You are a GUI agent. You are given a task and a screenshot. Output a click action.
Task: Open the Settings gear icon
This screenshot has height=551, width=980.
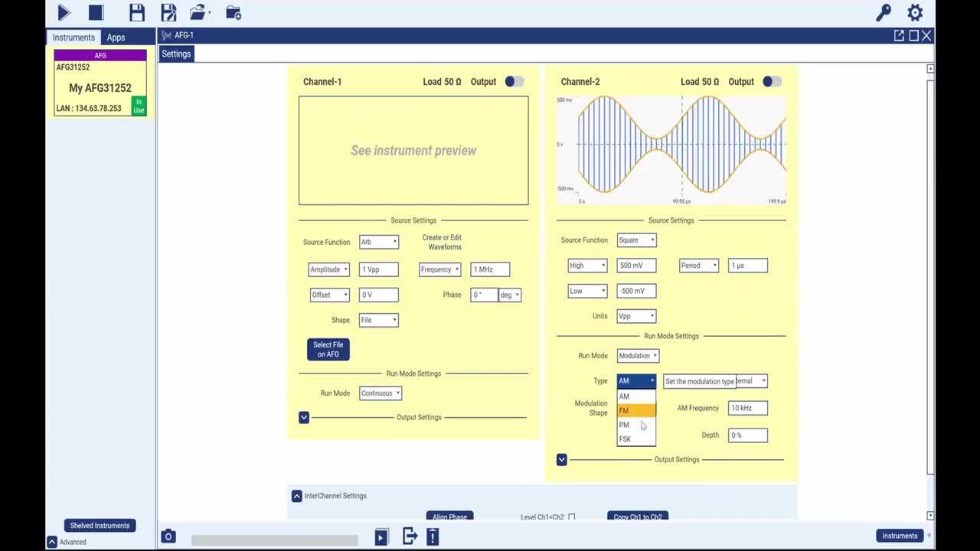pyautogui.click(x=915, y=13)
